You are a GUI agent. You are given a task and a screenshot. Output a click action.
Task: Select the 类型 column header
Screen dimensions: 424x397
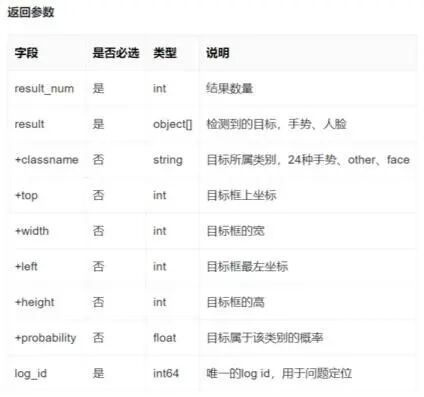click(x=165, y=53)
